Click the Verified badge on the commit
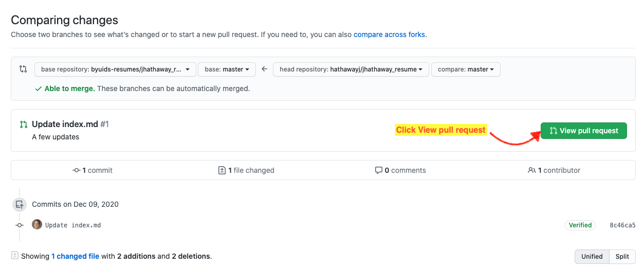The height and width of the screenshot is (268, 644). tap(580, 225)
